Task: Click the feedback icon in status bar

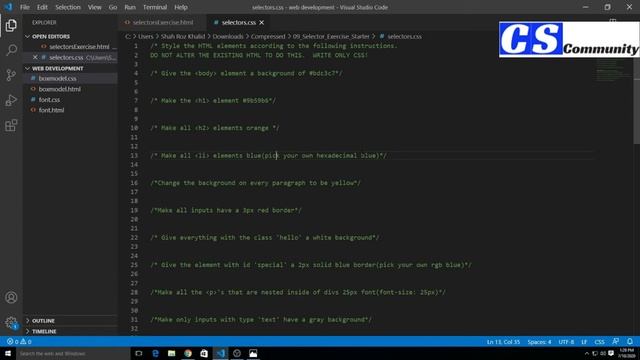Action: click(x=616, y=342)
